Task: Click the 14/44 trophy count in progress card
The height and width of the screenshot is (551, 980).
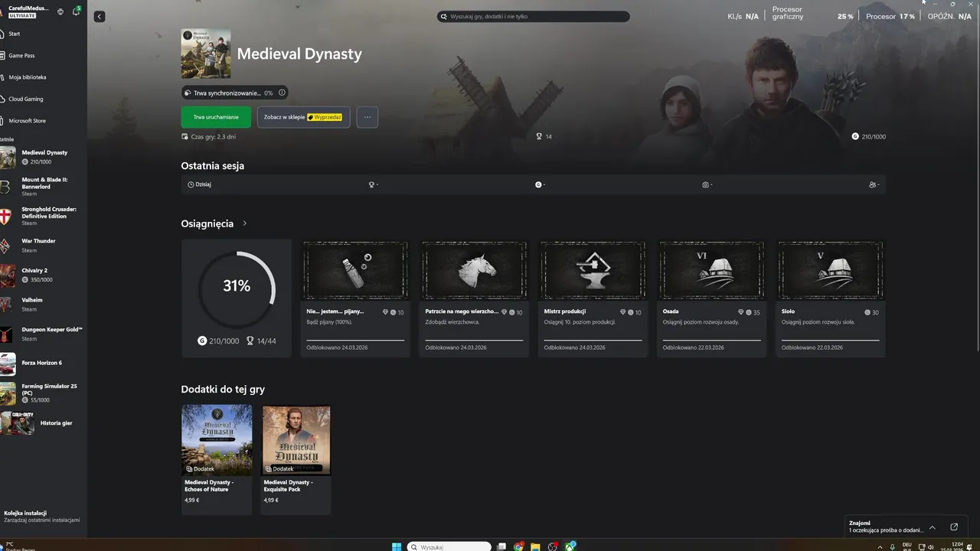Action: 261,341
